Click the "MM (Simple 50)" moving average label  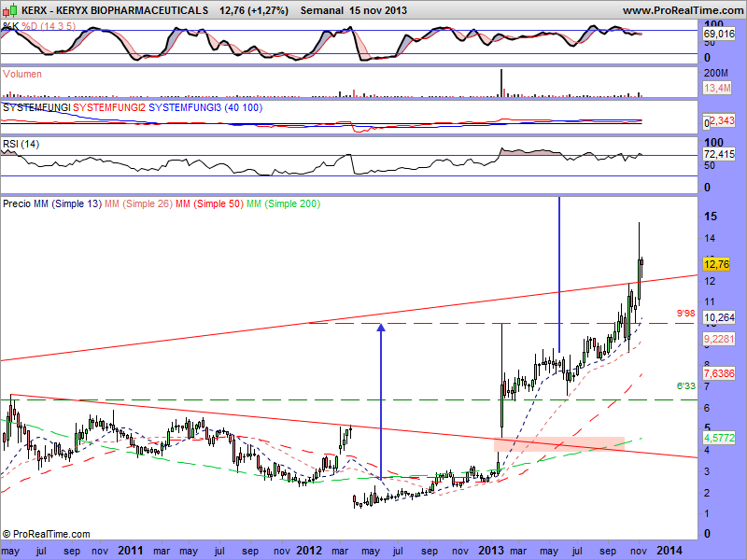pos(209,203)
